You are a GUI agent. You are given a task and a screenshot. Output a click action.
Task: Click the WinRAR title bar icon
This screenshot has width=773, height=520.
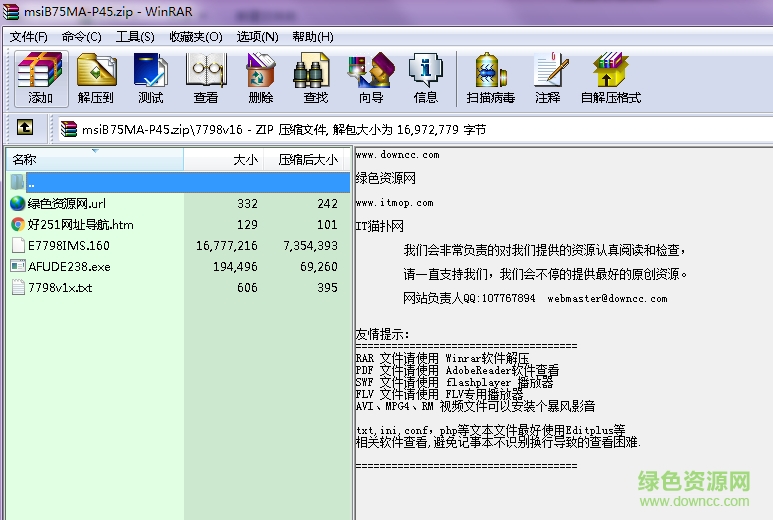[x=11, y=12]
